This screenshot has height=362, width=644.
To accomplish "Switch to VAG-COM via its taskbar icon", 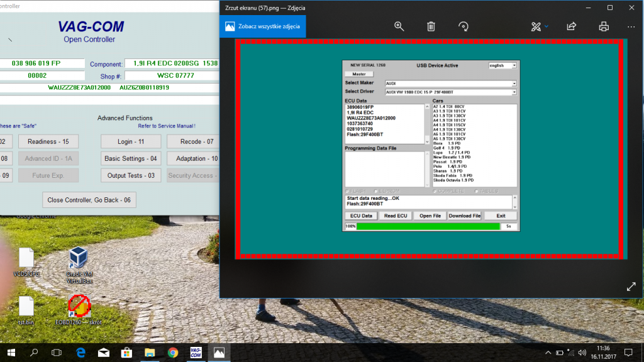I will (196, 353).
